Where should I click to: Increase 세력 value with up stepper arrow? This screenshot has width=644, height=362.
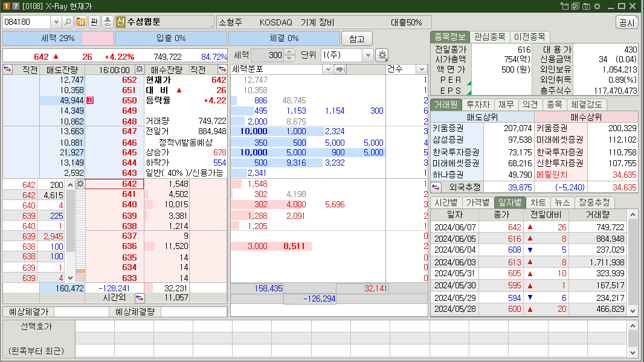point(289,52)
